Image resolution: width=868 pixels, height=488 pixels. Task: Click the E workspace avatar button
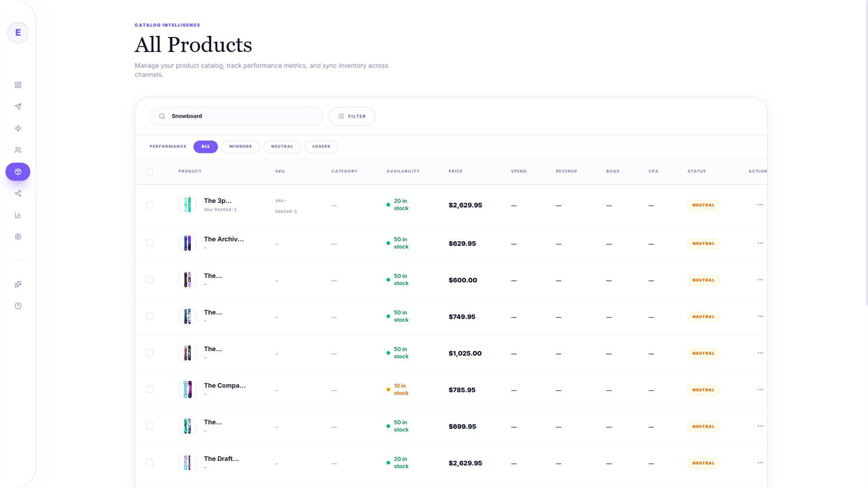pos(18,33)
